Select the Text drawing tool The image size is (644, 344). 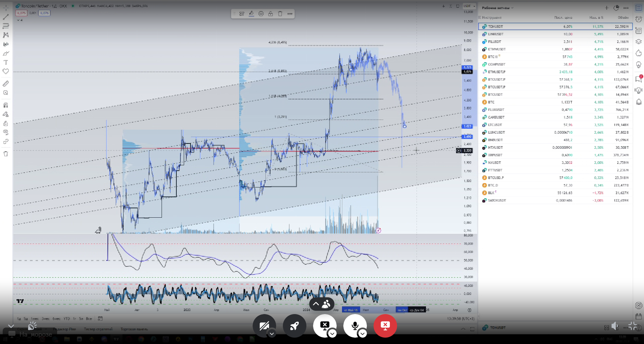[6, 62]
